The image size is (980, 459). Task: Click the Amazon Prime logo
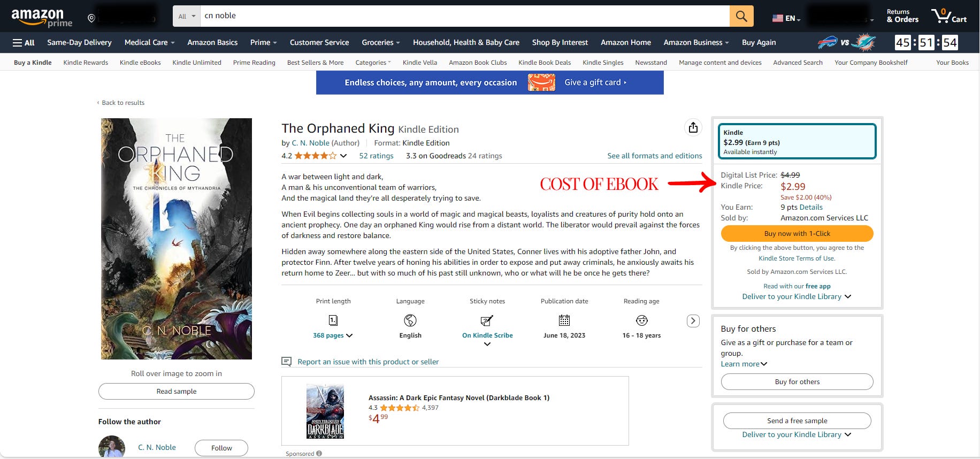42,18
